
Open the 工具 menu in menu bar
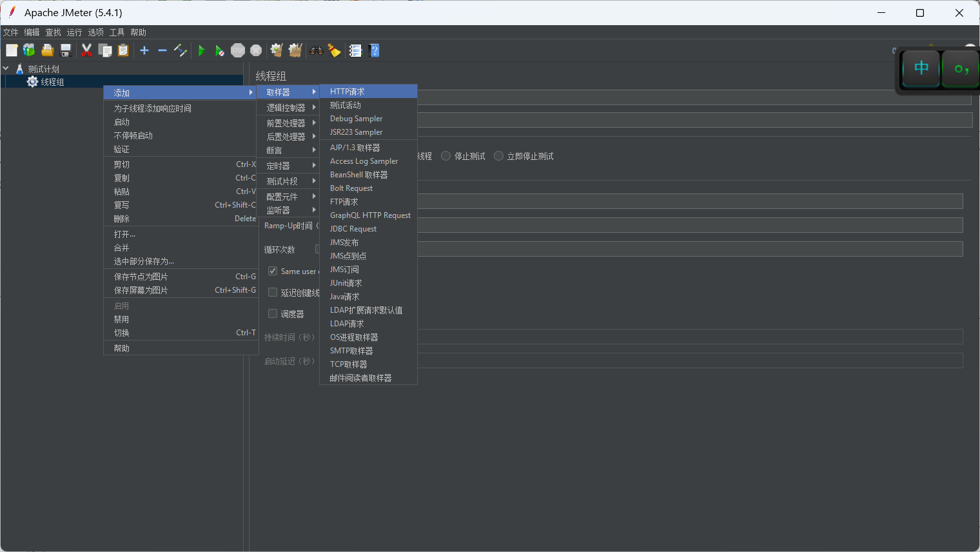pos(117,32)
